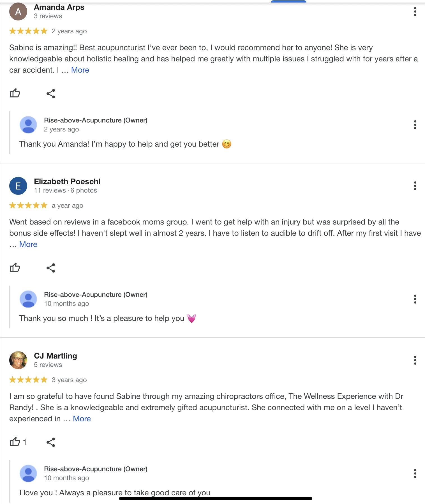
Task: Open Elizabeth Poeschl's profile name
Action: point(67,182)
